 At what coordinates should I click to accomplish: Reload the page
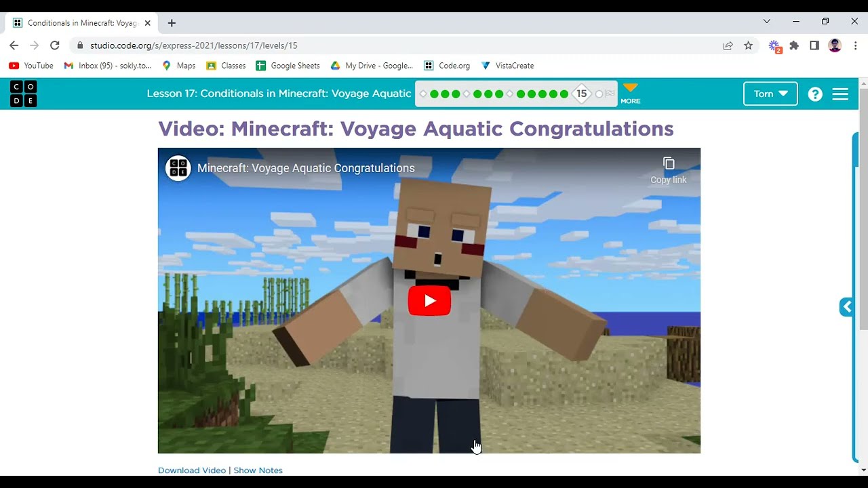tap(55, 45)
